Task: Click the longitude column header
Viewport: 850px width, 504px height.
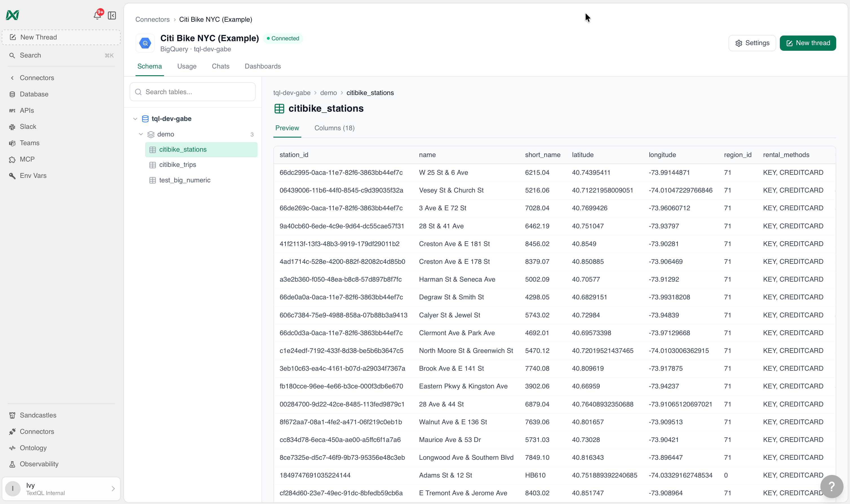Action: point(662,155)
